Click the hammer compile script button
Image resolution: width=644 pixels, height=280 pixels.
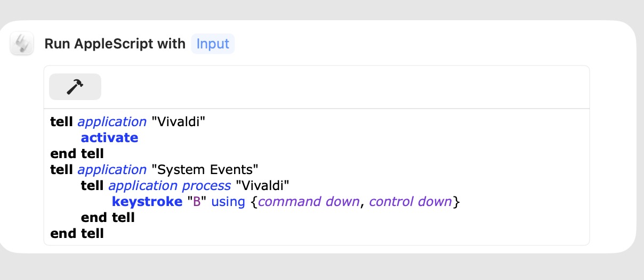point(75,87)
